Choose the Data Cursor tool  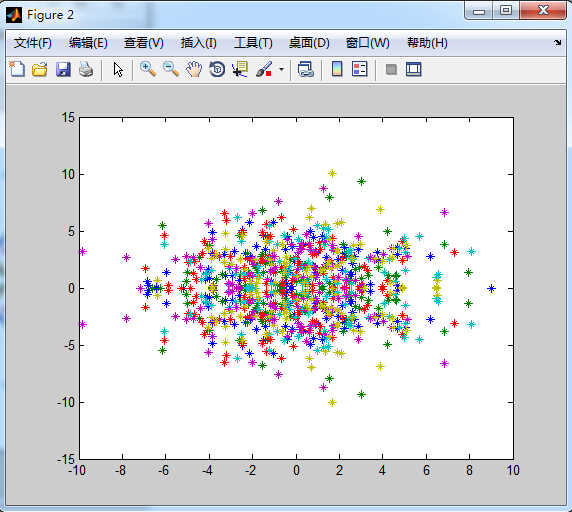pyautogui.click(x=240, y=69)
